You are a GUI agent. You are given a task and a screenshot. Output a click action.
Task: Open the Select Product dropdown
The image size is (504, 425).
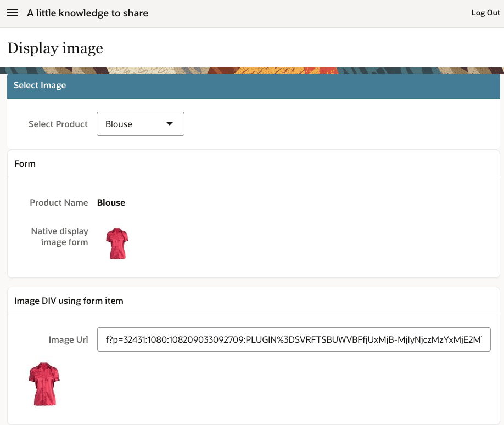pos(140,124)
